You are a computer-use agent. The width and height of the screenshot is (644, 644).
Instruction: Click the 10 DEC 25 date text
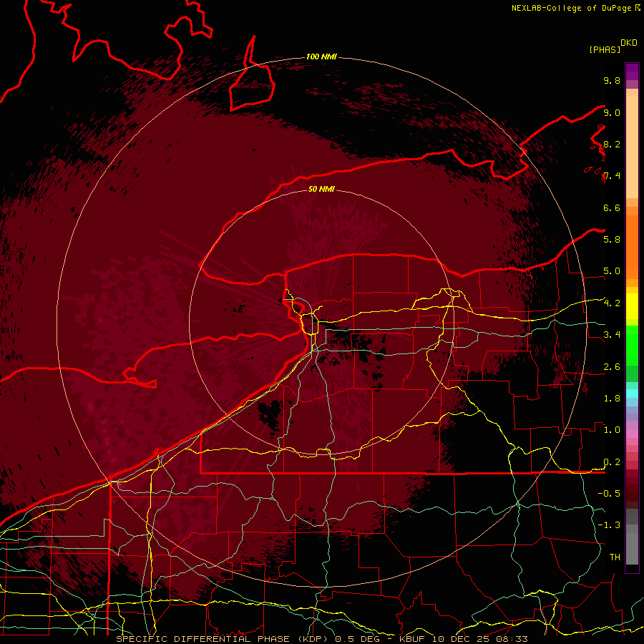[461, 639]
